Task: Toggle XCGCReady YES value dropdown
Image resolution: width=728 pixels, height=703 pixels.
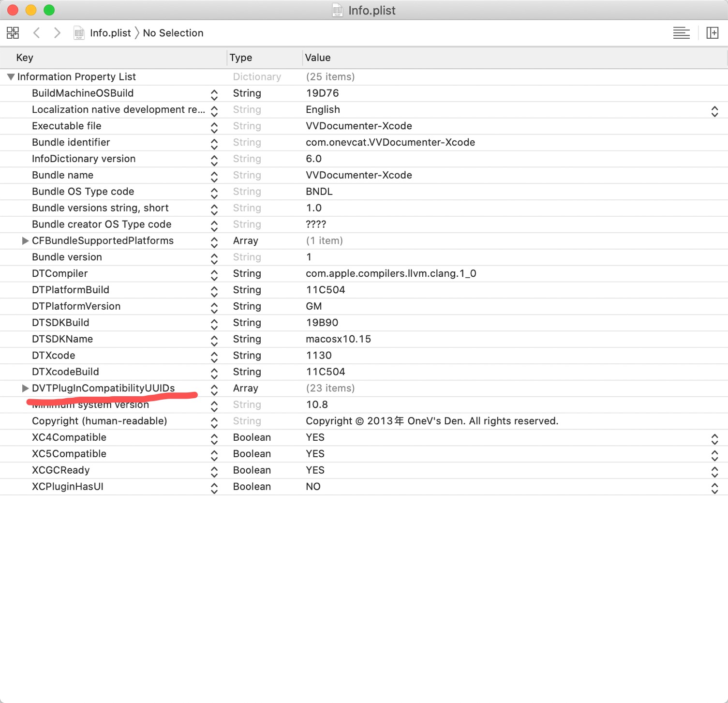Action: 714,472
